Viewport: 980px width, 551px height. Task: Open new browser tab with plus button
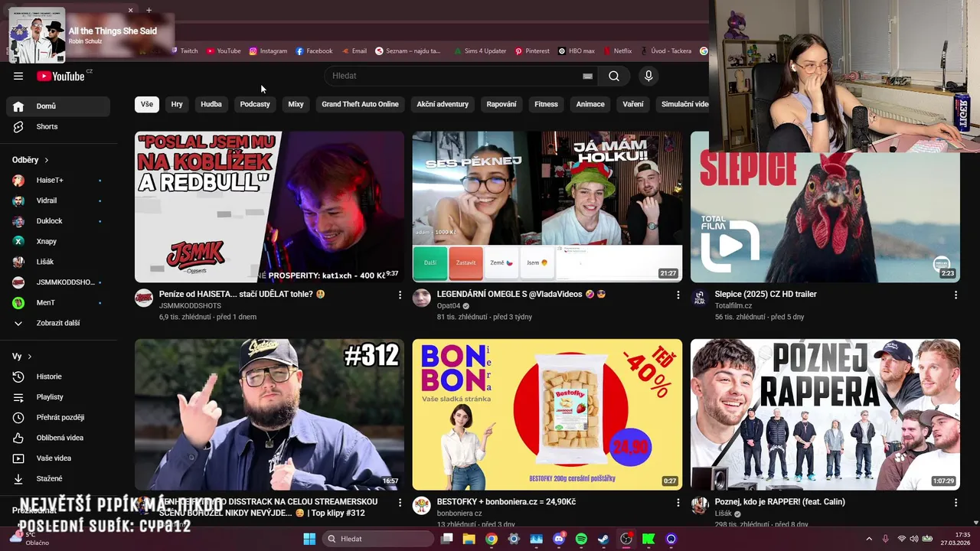[x=149, y=10]
